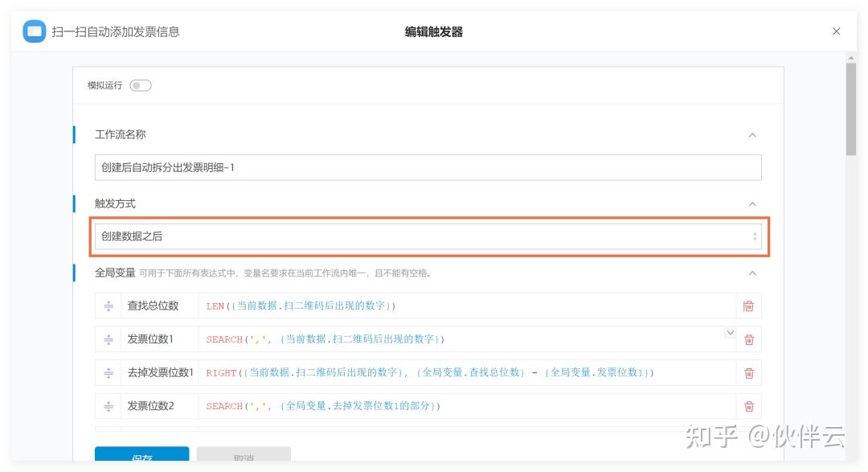Click drag handle of 查找总位数 row
The image size is (868, 472).
108,306
